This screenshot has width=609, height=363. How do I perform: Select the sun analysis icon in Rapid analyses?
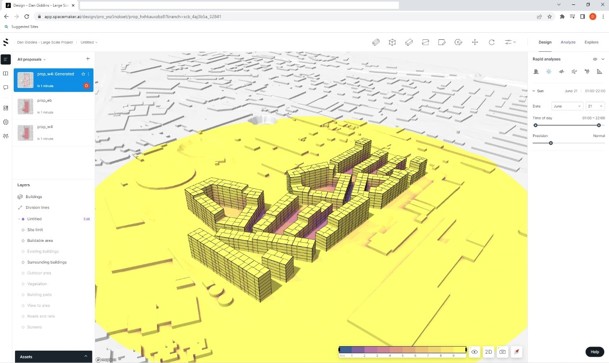point(548,71)
